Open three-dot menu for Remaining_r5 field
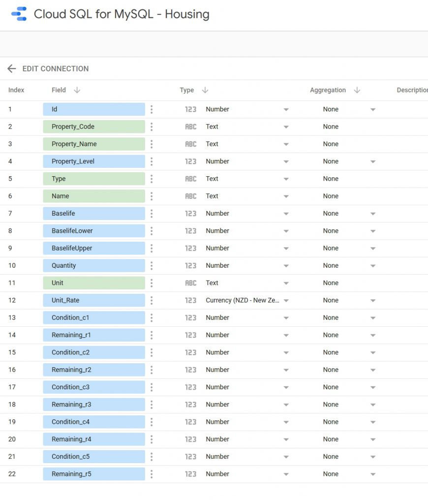428x504 pixels. (152, 474)
